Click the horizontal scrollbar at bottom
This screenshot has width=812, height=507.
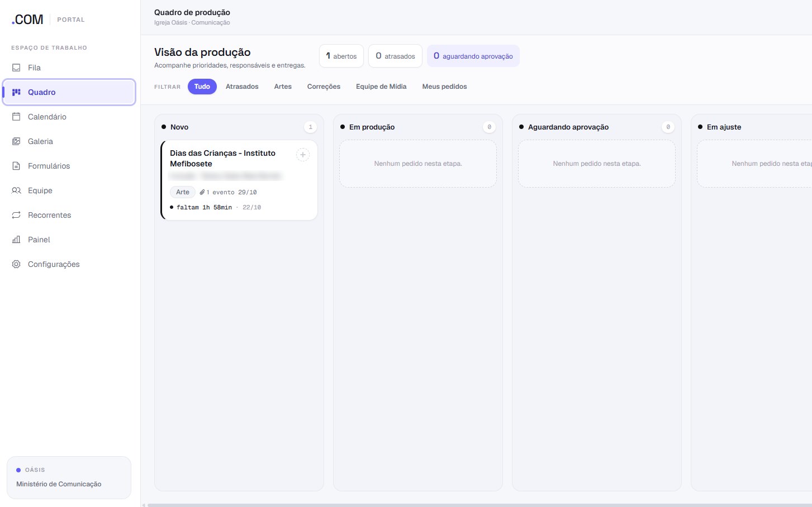click(x=479, y=505)
